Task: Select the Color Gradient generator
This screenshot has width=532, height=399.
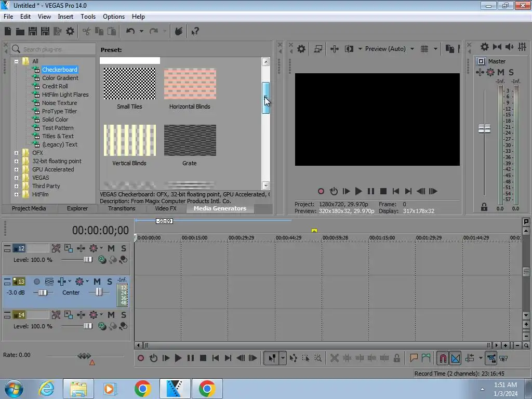Action: coord(60,78)
